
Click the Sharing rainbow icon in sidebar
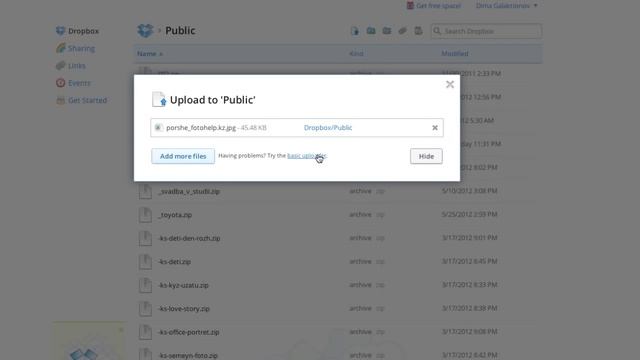coord(60,48)
